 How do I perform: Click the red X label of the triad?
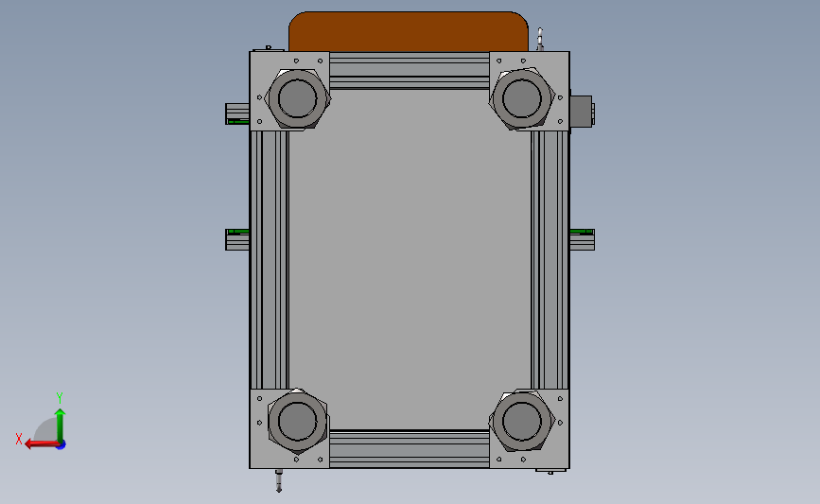[19, 439]
